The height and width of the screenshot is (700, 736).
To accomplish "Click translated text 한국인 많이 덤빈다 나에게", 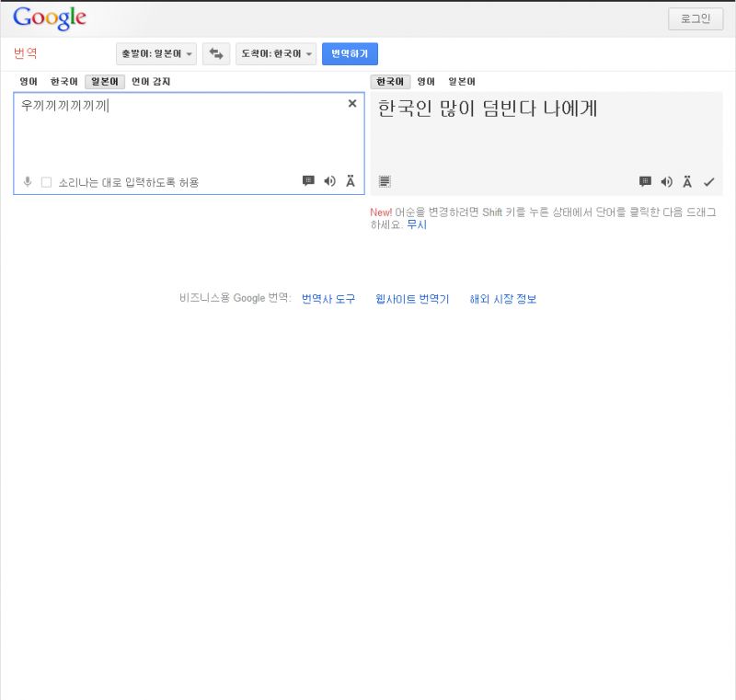I will [488, 109].
